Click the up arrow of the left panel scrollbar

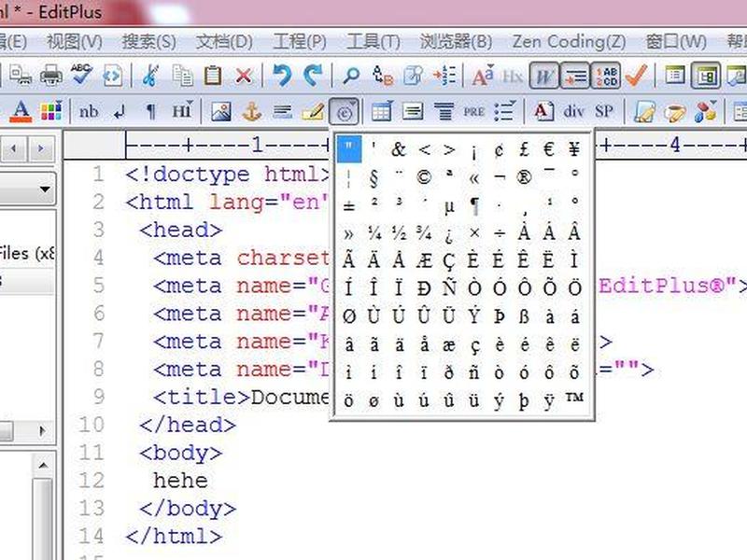[43, 465]
